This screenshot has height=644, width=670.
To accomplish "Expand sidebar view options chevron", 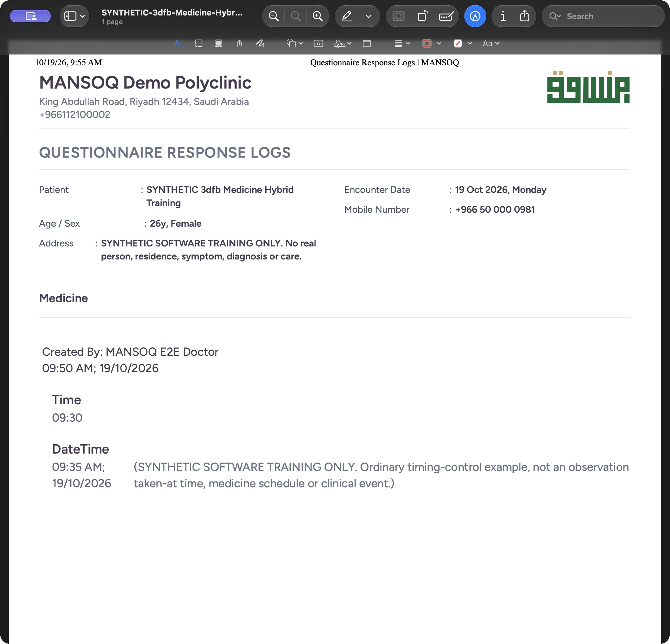I will (x=82, y=16).
